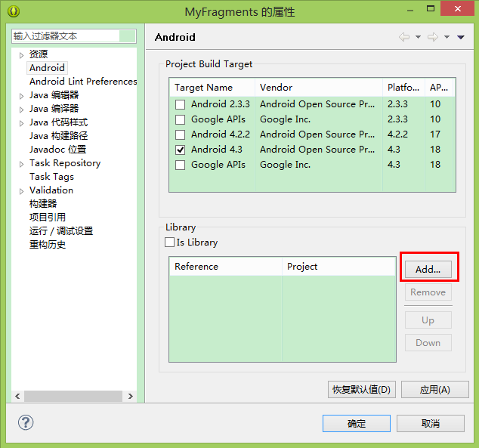Image resolution: width=479 pixels, height=448 pixels.
Task: Click the API level 17 cell
Action: click(435, 134)
